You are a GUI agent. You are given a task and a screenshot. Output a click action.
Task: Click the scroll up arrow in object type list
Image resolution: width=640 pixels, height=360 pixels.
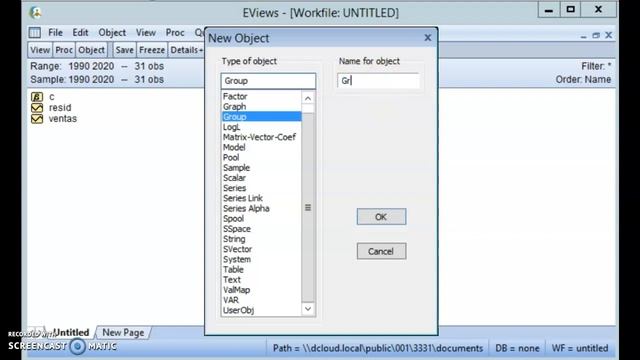(x=308, y=98)
